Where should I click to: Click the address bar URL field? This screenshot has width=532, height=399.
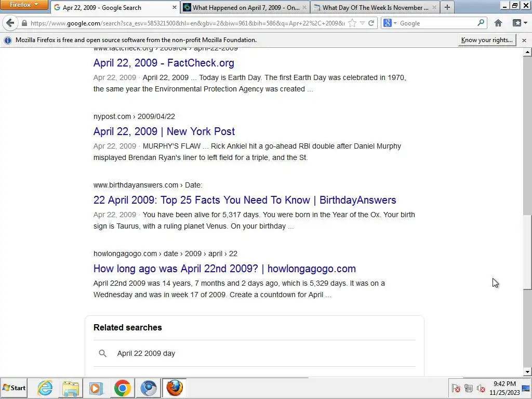(187, 23)
